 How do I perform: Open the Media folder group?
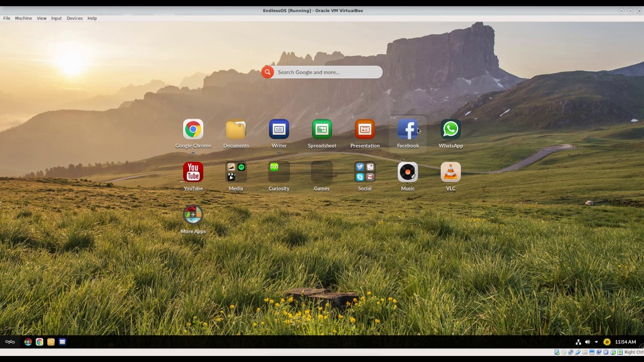pos(236,177)
